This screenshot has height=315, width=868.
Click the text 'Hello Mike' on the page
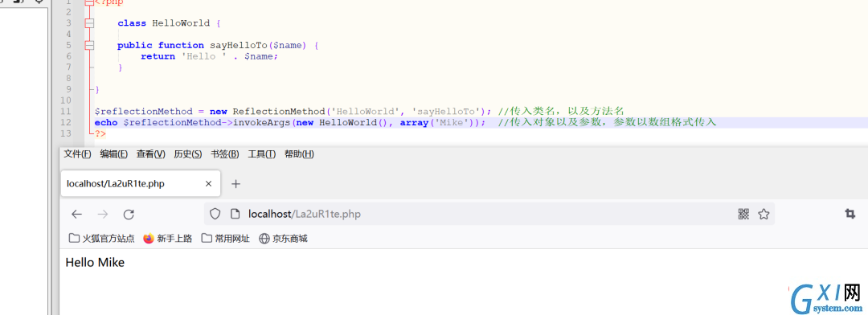pyautogui.click(x=95, y=263)
